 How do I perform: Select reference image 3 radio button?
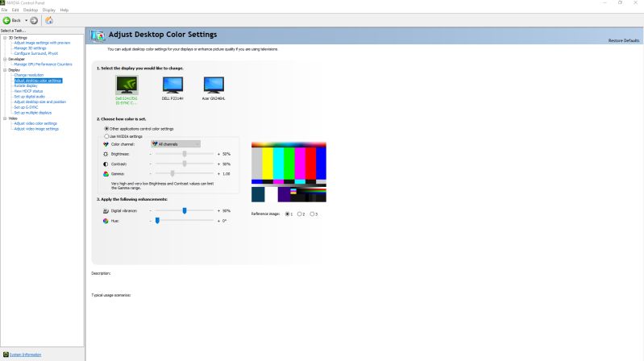tap(312, 214)
